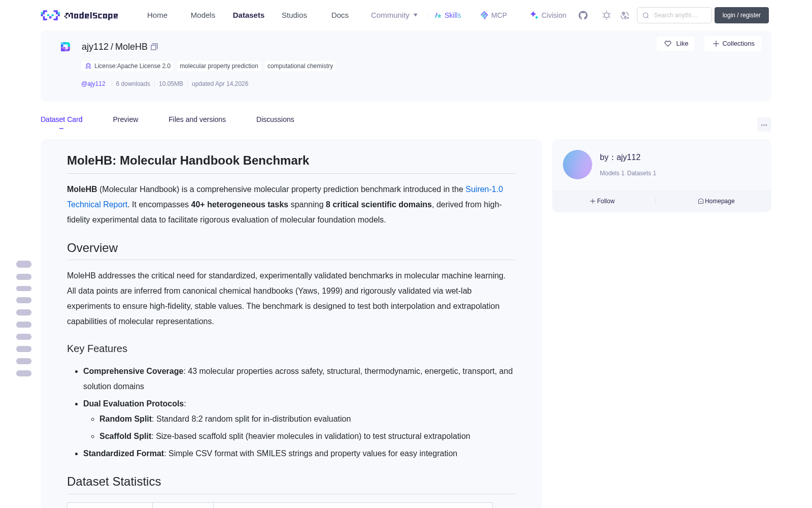
Task: Click the author's Models 1 count
Action: (x=612, y=173)
